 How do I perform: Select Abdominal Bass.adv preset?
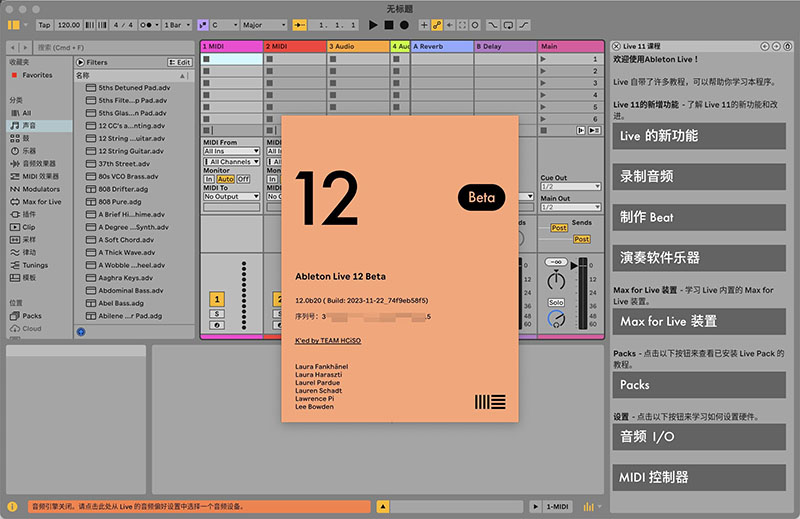pyautogui.click(x=131, y=290)
